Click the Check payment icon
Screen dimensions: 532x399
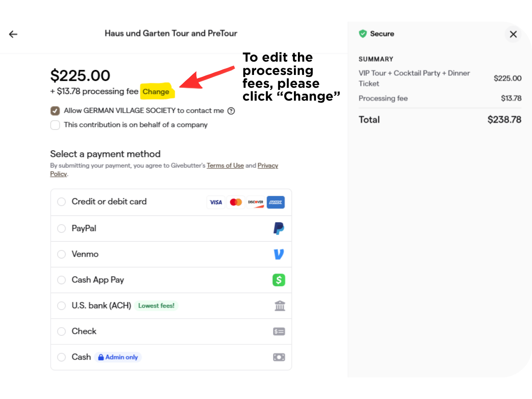(x=279, y=331)
